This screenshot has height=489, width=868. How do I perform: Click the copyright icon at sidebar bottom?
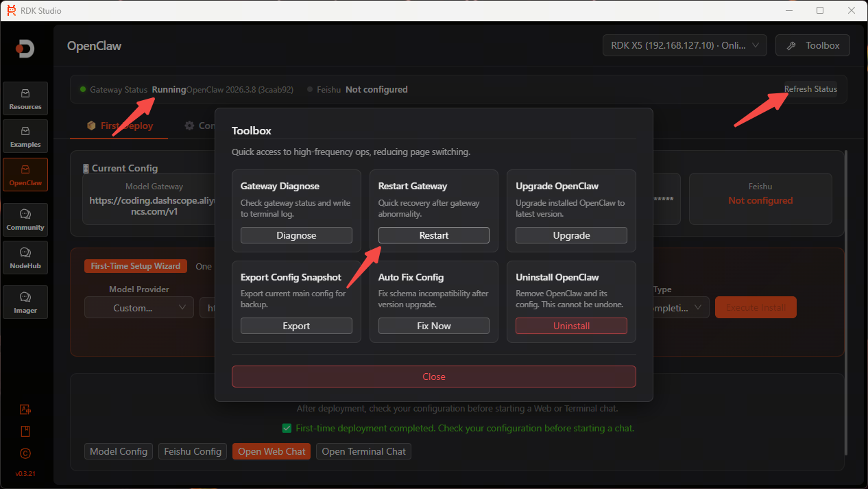click(25, 453)
